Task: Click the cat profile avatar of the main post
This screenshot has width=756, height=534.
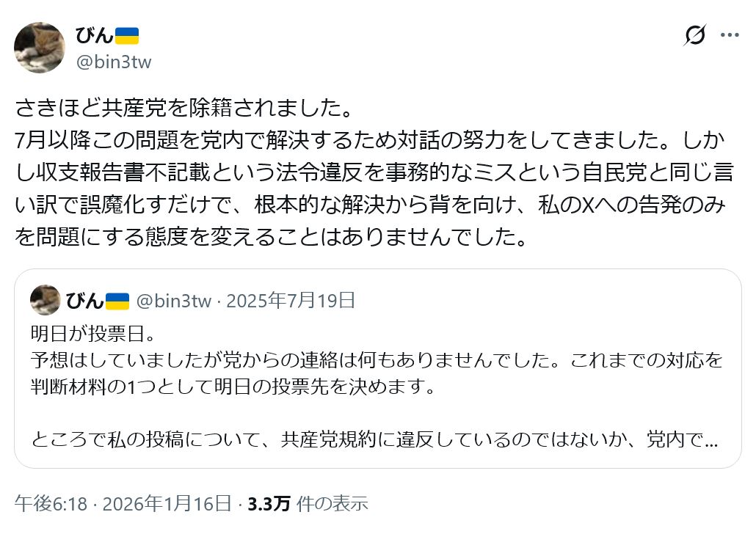Action: [40, 48]
